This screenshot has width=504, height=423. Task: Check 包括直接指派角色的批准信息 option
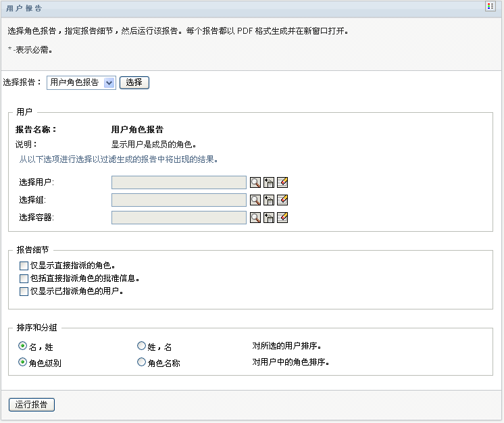coord(24,278)
